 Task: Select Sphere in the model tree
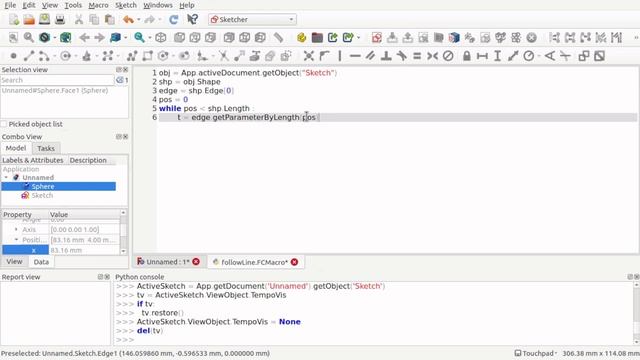coord(42,187)
